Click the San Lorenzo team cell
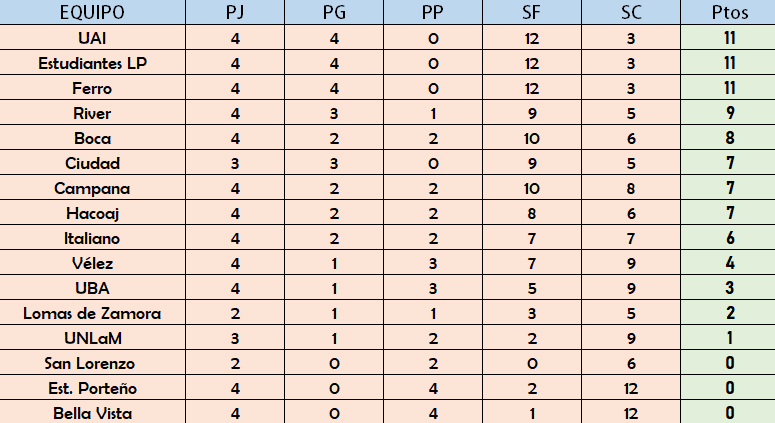775x423 pixels. pyautogui.click(x=92, y=363)
